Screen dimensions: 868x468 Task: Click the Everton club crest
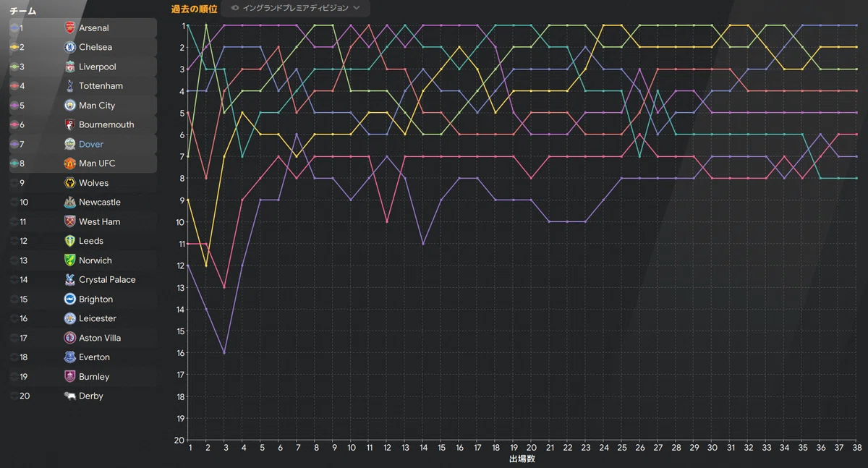[x=70, y=357]
